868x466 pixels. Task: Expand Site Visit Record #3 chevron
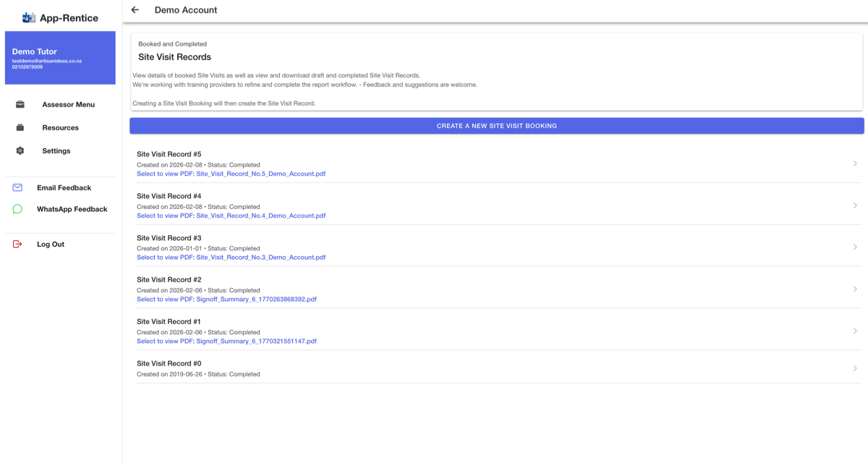[x=855, y=247]
